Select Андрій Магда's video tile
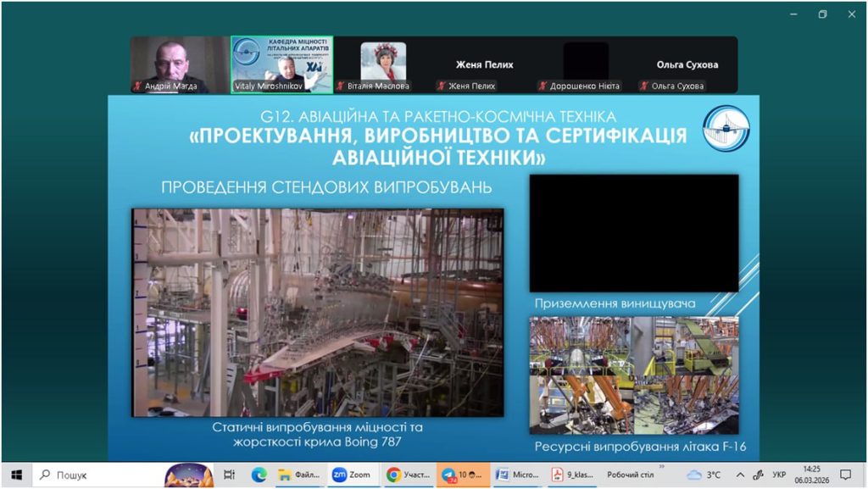The width and height of the screenshot is (868, 489). (x=180, y=64)
